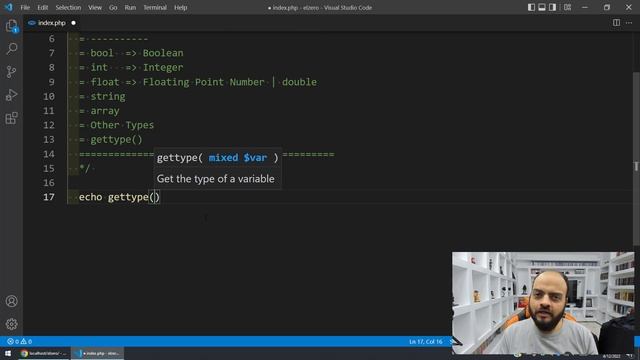Restore down the VS Code window
Viewport: 640px width, 360px height.
coord(607,7)
